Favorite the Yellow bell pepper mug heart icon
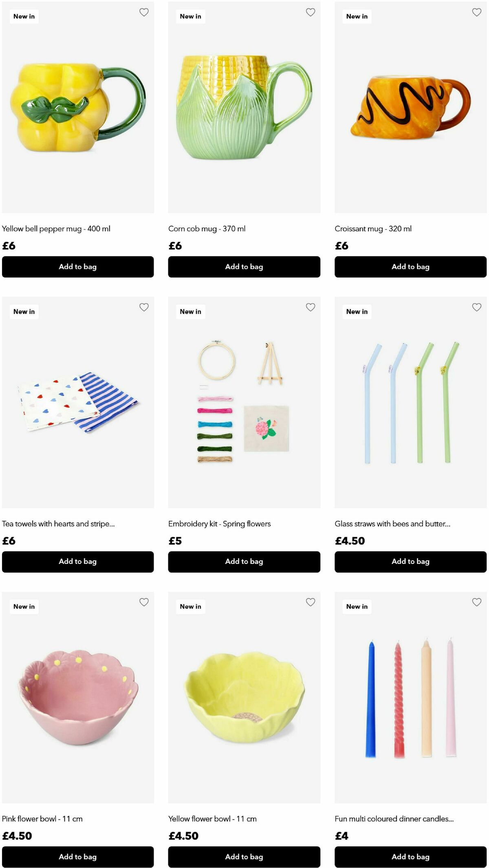Image resolution: width=489 pixels, height=868 pixels. [144, 12]
